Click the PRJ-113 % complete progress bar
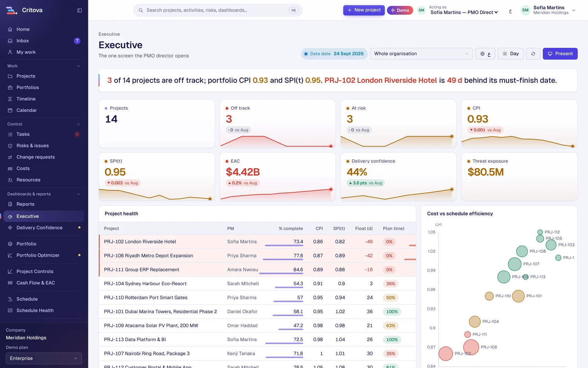The height and width of the screenshot is (368, 588). 284,343
